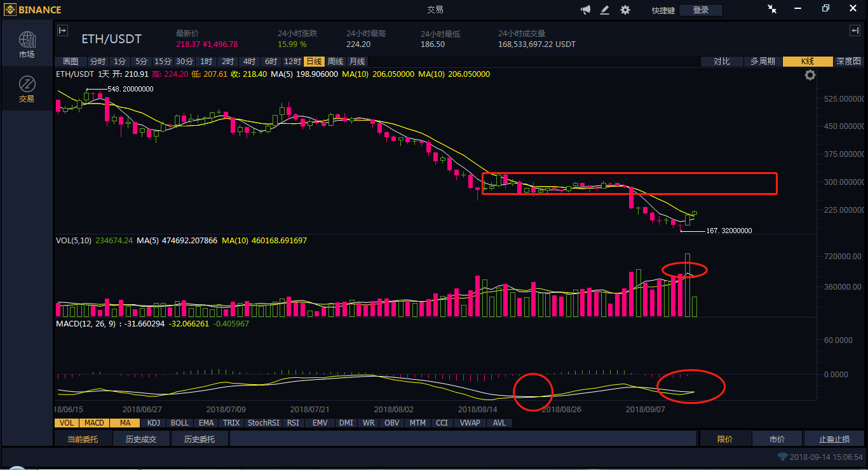Enable the AVL indicator

click(x=499, y=422)
